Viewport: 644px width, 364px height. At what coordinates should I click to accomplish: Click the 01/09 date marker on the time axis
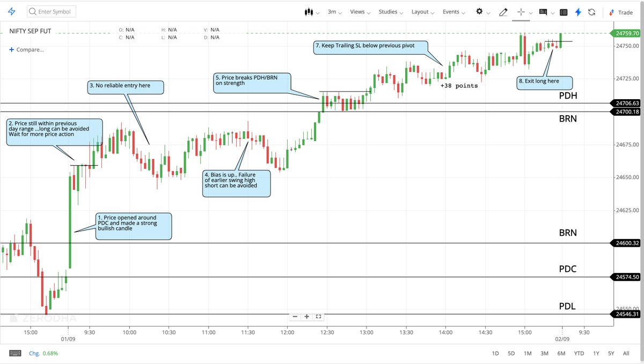coord(68,338)
